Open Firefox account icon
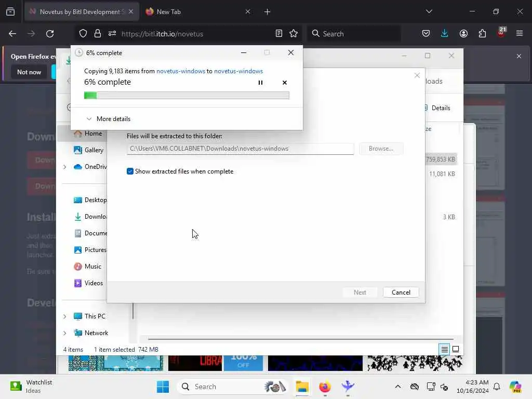The width and height of the screenshot is (532, 399). [463, 34]
